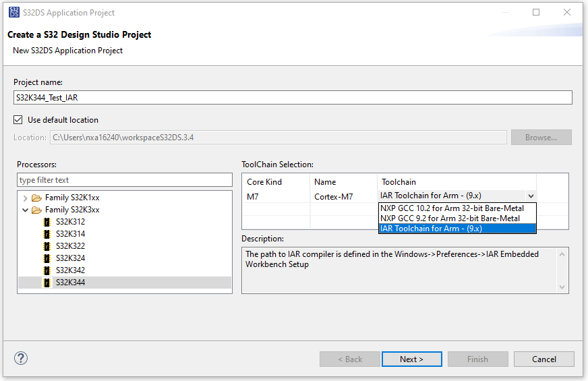The image size is (588, 381).
Task: Click the chip icon beside S32K344
Action: [47, 283]
